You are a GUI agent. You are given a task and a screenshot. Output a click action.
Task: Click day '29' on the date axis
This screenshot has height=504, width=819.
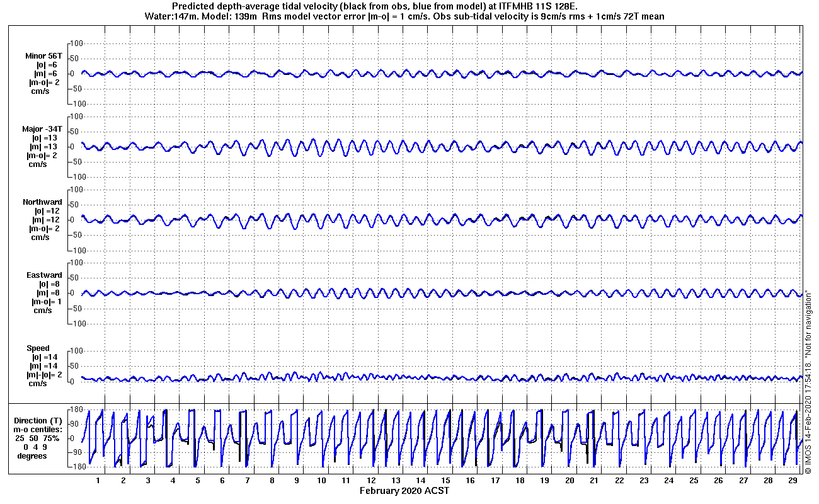(x=793, y=481)
